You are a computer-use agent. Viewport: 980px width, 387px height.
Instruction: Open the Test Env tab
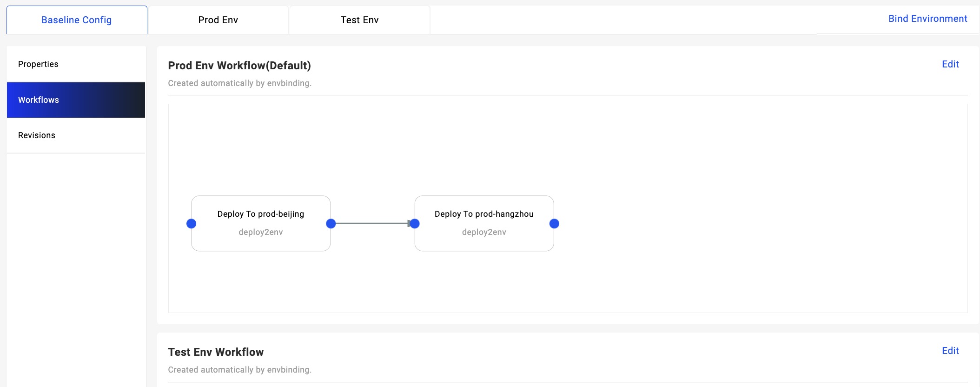pyautogui.click(x=359, y=20)
